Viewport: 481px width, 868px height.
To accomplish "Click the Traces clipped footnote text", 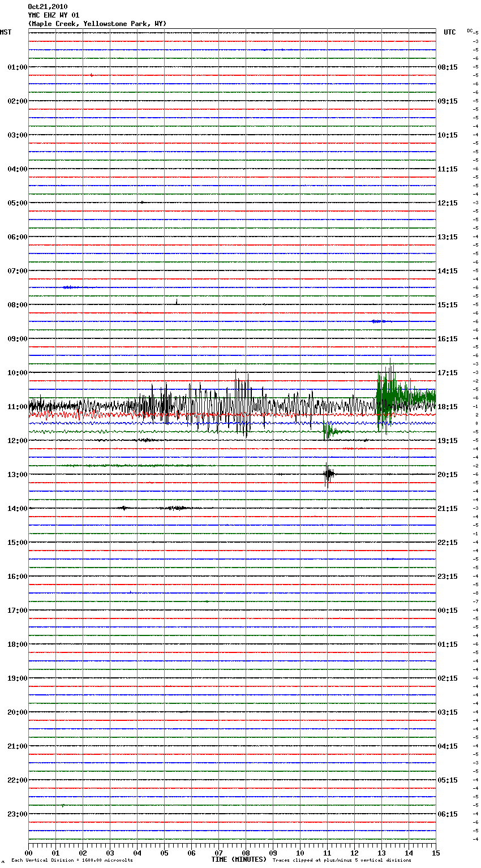I will click(x=342, y=861).
